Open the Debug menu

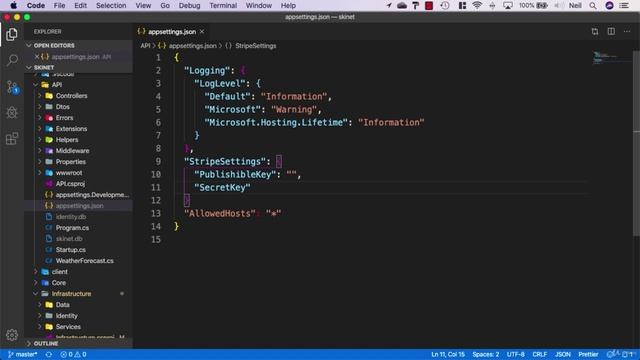click(189, 6)
